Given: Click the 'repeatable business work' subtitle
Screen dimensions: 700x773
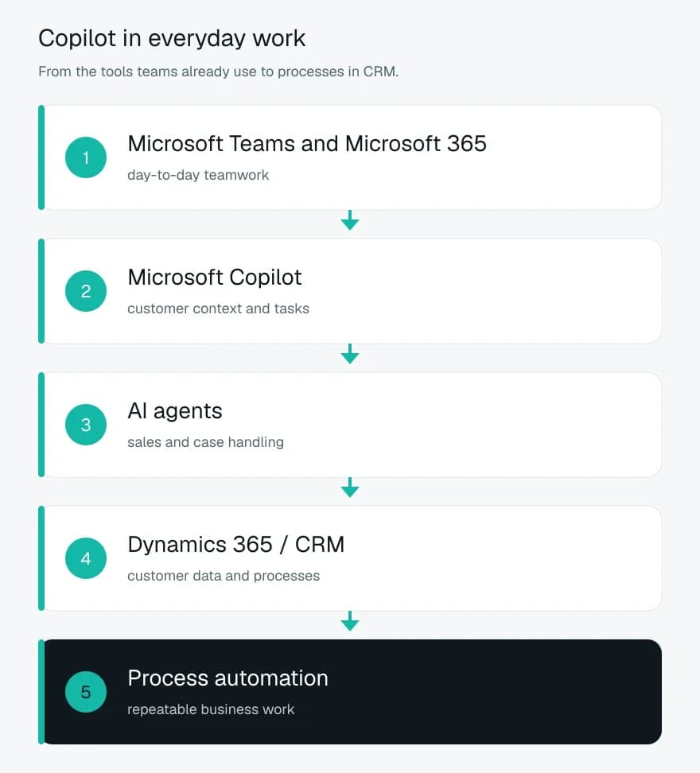Looking at the screenshot, I should point(211,709).
